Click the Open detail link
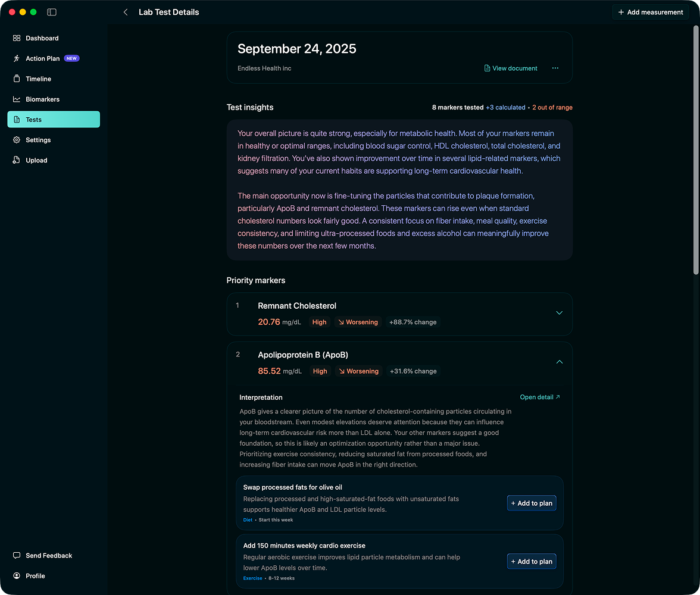700x595 pixels. (540, 397)
